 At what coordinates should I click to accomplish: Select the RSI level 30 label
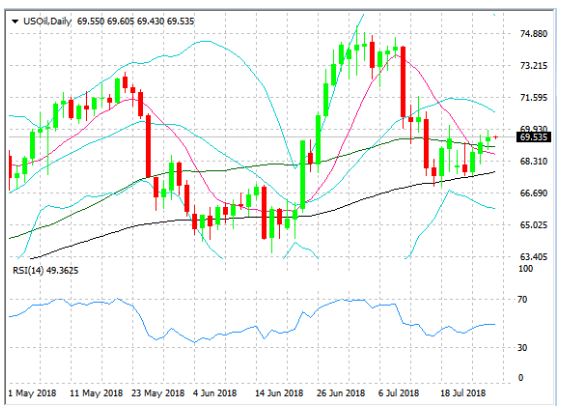point(522,347)
